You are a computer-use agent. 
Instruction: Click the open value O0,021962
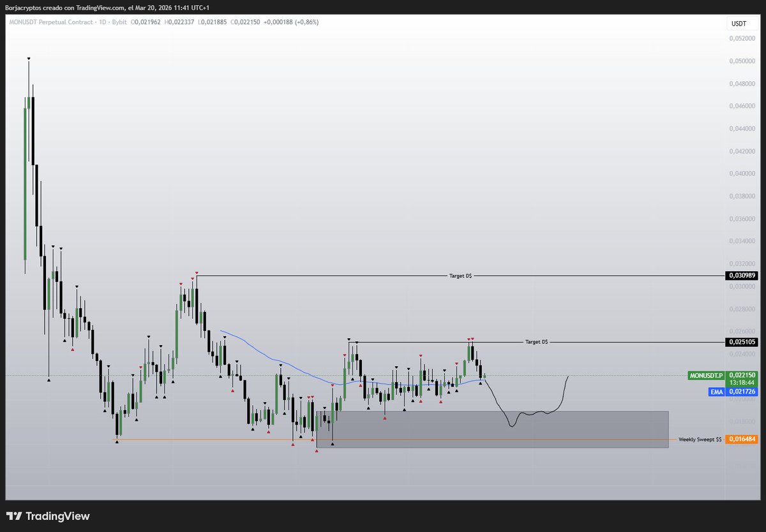pos(147,22)
